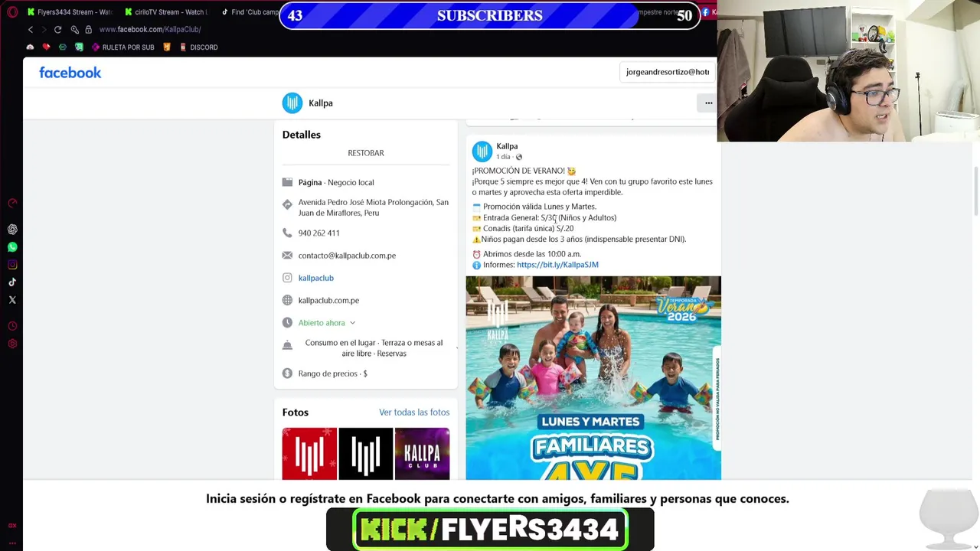Click the services bell icon
Viewport: 980px width, 551px height.
(x=287, y=346)
